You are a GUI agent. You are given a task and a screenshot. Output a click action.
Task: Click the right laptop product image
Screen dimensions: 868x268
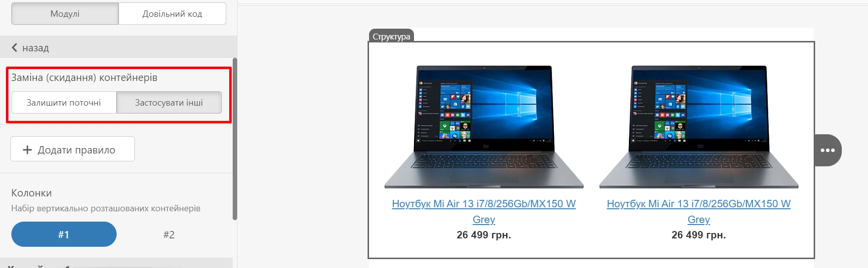coord(699,127)
